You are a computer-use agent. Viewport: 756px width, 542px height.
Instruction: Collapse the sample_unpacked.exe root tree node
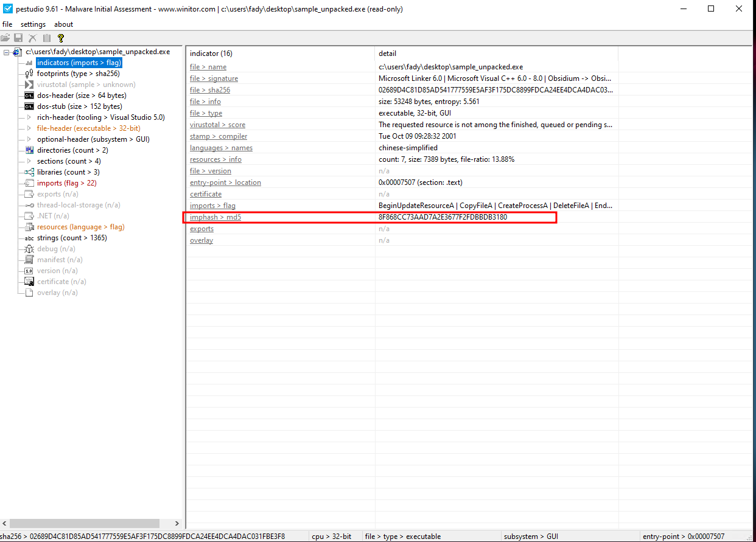click(6, 52)
